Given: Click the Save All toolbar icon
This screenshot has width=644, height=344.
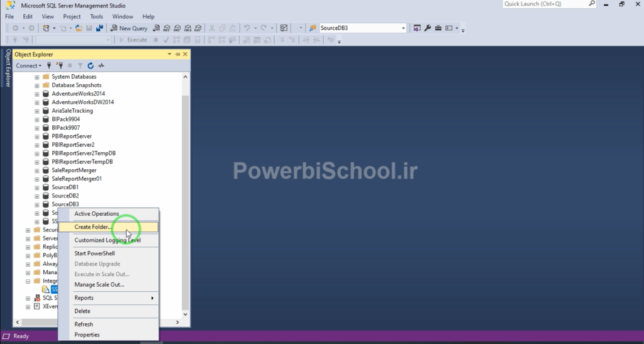Looking at the screenshot, I should (x=99, y=28).
